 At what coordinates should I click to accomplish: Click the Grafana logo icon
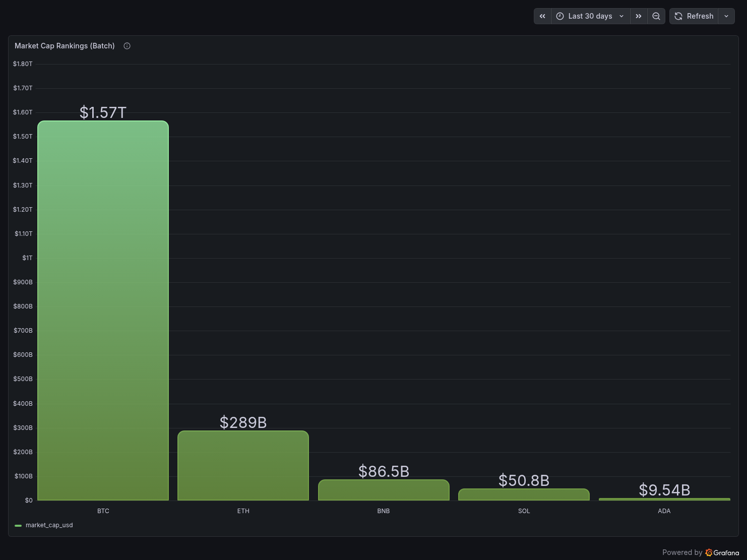709,552
